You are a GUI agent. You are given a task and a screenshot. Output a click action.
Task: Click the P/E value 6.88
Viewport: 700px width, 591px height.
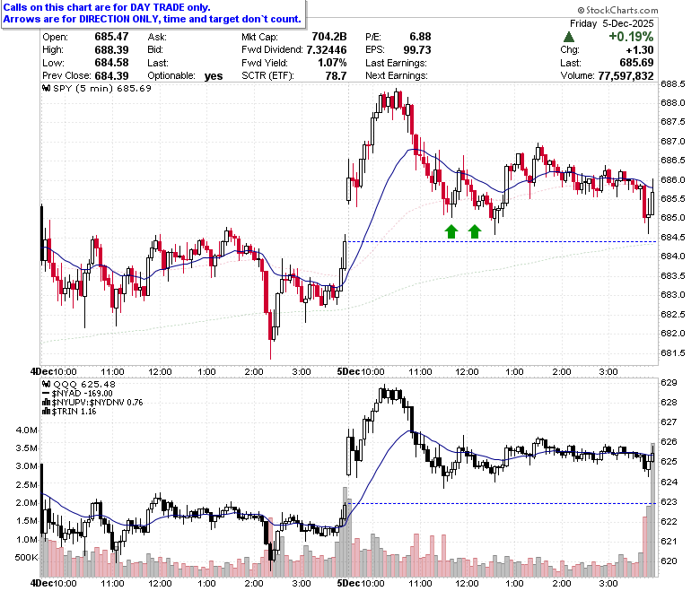tap(421, 37)
